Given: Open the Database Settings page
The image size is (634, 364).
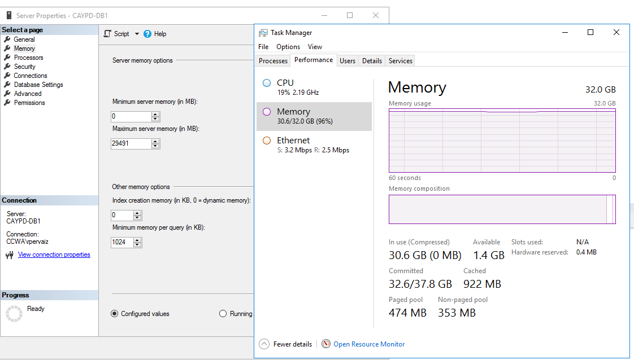Looking at the screenshot, I should (x=38, y=85).
